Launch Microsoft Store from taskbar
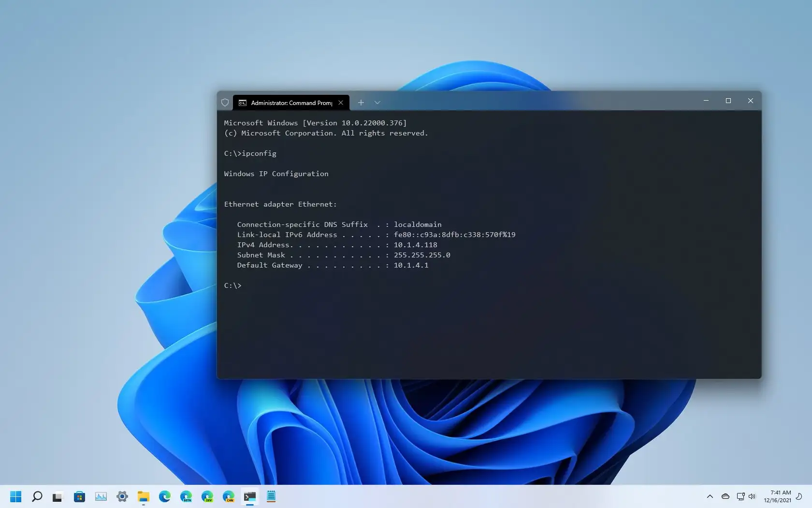812x508 pixels. 79,496
